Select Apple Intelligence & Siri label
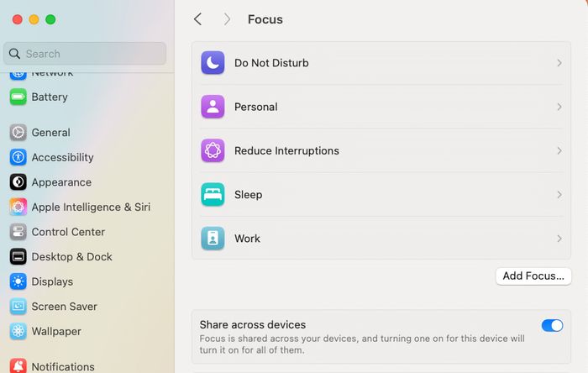Viewport: 588px width, 373px height. click(x=91, y=207)
